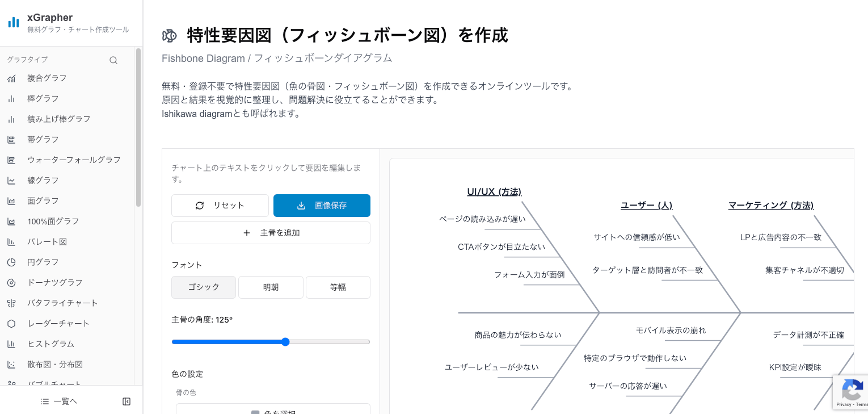Select the ゴシック font option
The width and height of the screenshot is (868, 414).
[203, 287]
